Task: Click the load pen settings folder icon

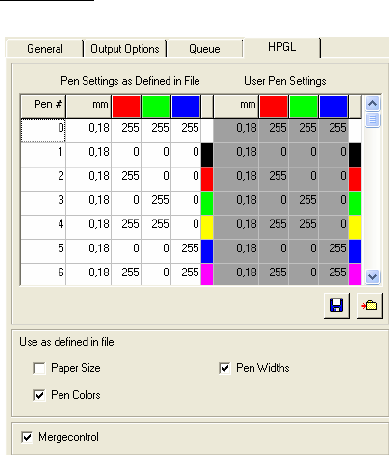Action: [369, 305]
